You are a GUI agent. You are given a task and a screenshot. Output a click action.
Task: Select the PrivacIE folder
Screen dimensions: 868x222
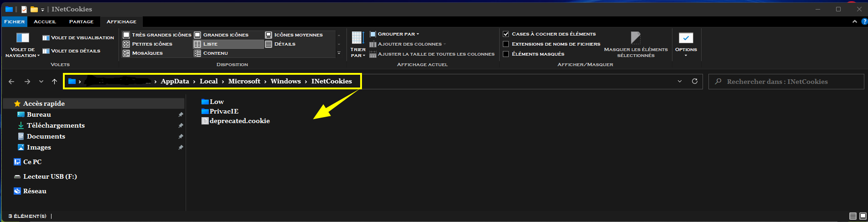pos(220,111)
